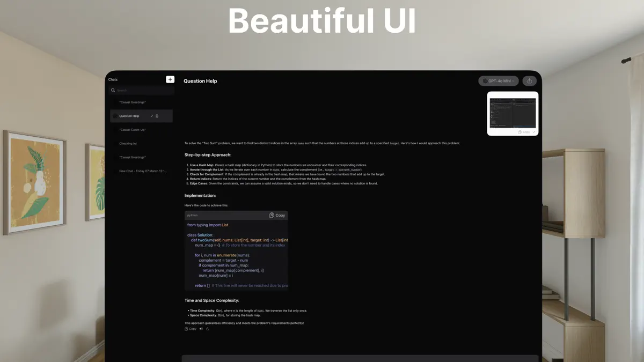This screenshot has width=644, height=362.
Task: Open the GPT-4o Mini model dropdown
Action: 497,80
